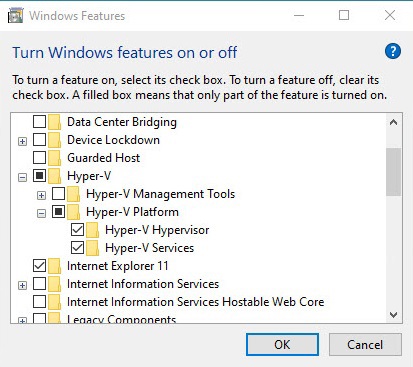Select the Hyper-V Platform label
The height and width of the screenshot is (367, 413).
pos(132,212)
